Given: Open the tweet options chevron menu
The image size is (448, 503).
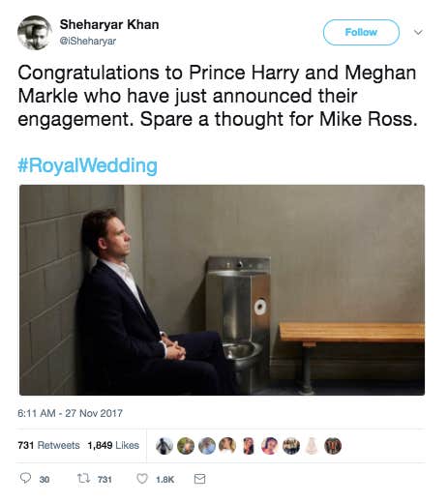Looking at the screenshot, I should (x=418, y=32).
